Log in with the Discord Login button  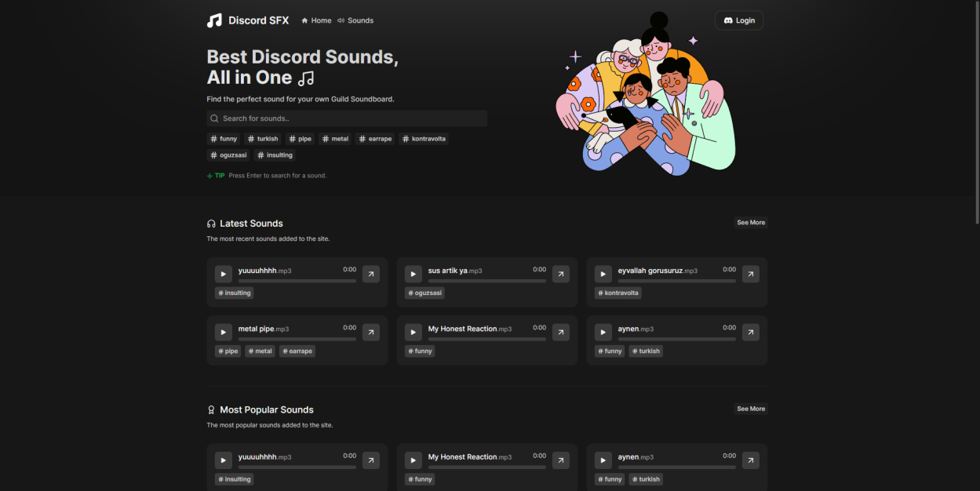(x=739, y=20)
